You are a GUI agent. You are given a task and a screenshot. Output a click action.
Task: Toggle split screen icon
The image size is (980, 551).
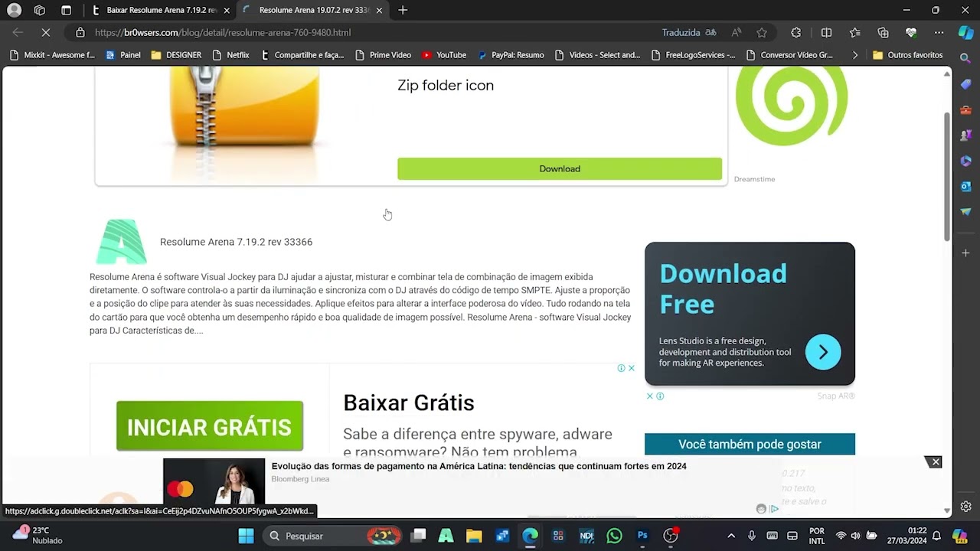click(x=826, y=33)
